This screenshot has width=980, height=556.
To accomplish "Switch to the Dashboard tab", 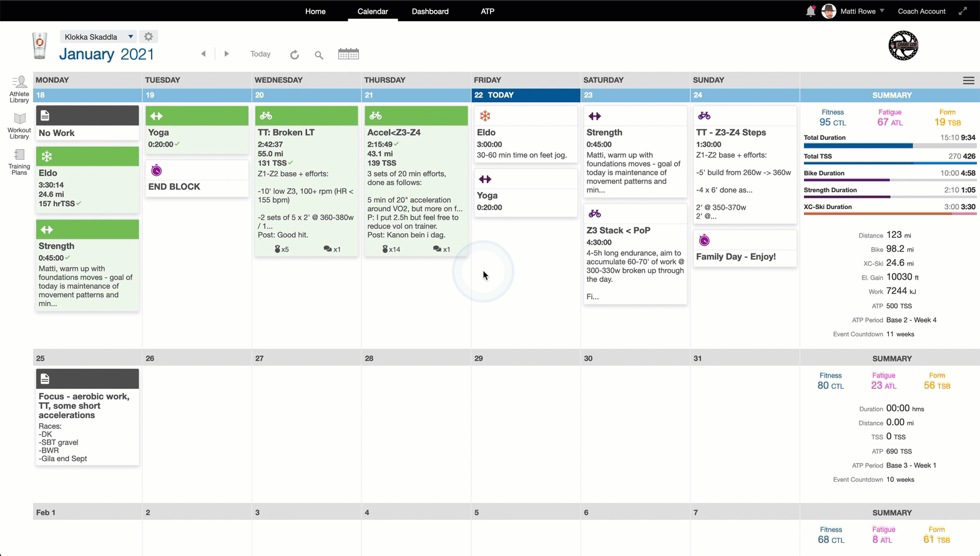I will pyautogui.click(x=430, y=11).
